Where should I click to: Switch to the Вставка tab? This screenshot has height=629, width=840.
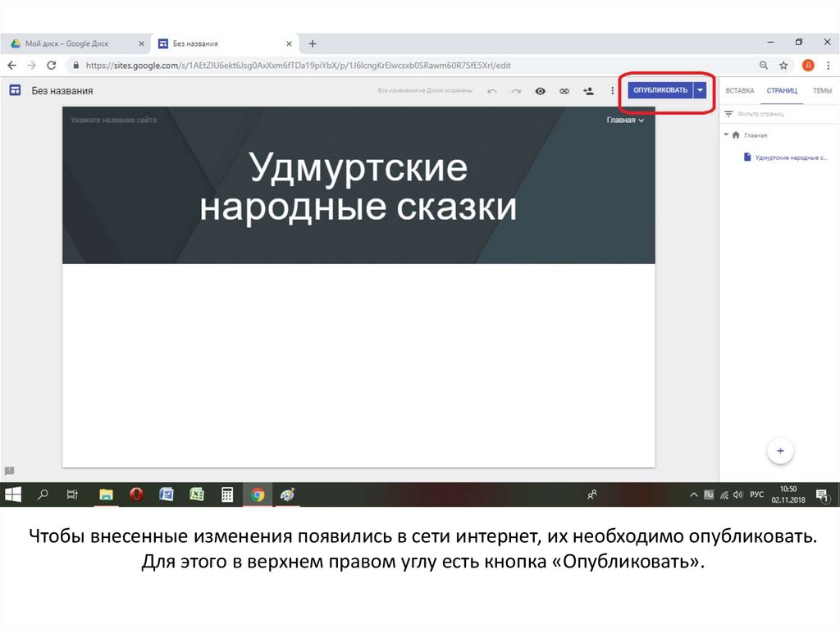(739, 91)
